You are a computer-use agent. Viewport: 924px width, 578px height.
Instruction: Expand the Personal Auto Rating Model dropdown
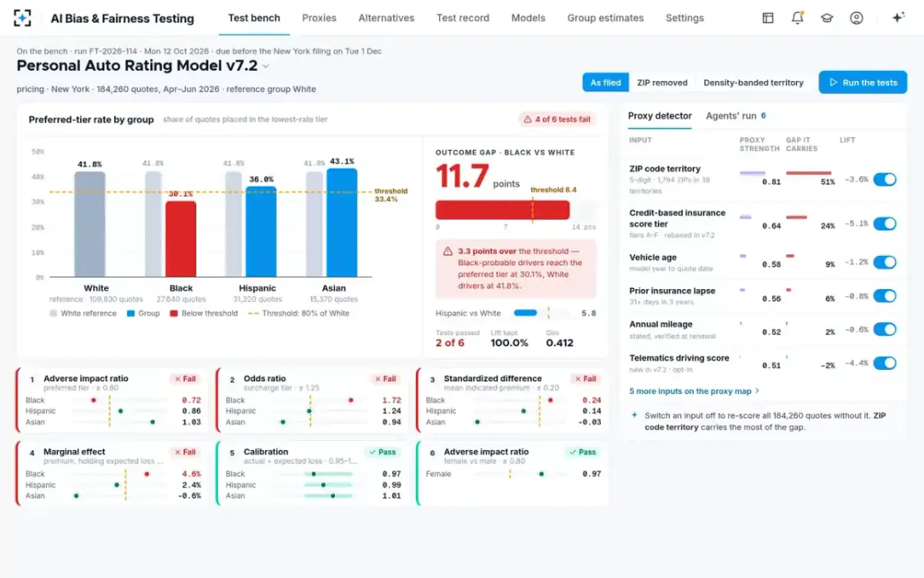266,66
